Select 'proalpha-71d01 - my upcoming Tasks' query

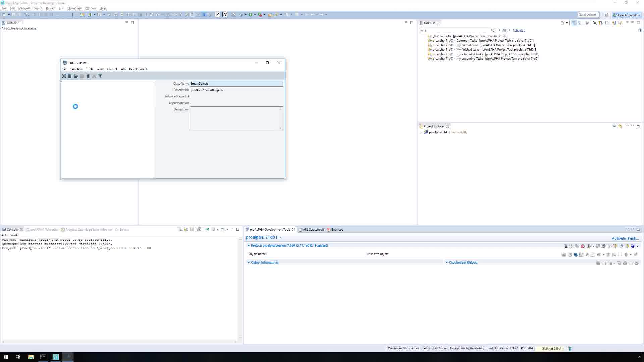483,59
